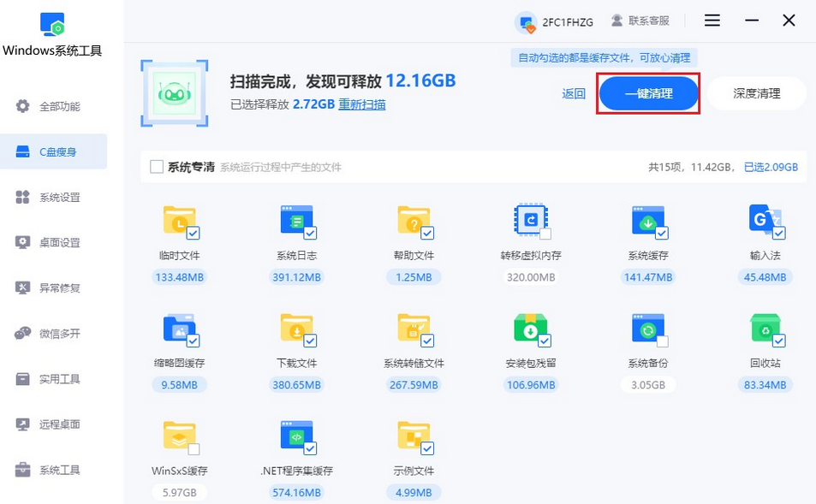Image resolution: width=816 pixels, height=504 pixels.
Task: Open the hamburger menu at top right
Action: (712, 20)
